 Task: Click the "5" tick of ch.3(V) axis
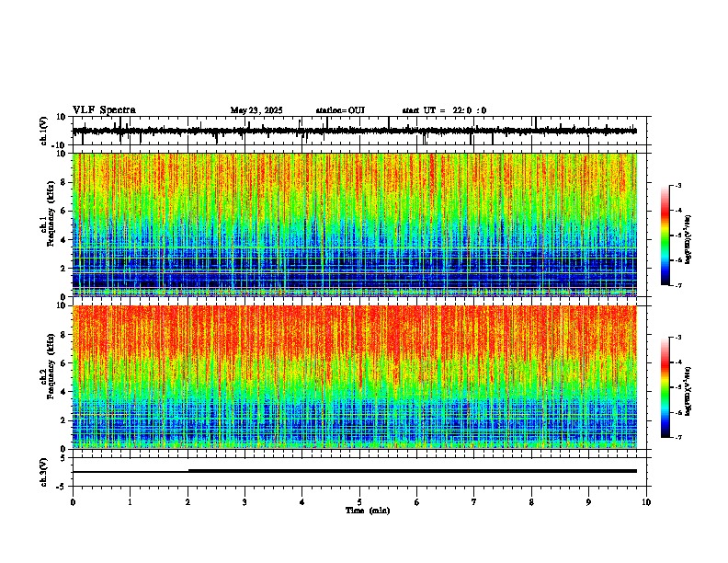63,457
